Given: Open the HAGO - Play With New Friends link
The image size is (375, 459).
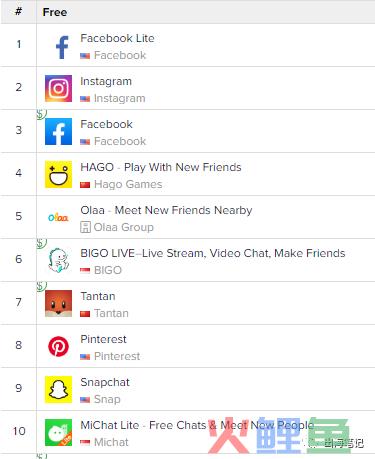Looking at the screenshot, I should (161, 167).
